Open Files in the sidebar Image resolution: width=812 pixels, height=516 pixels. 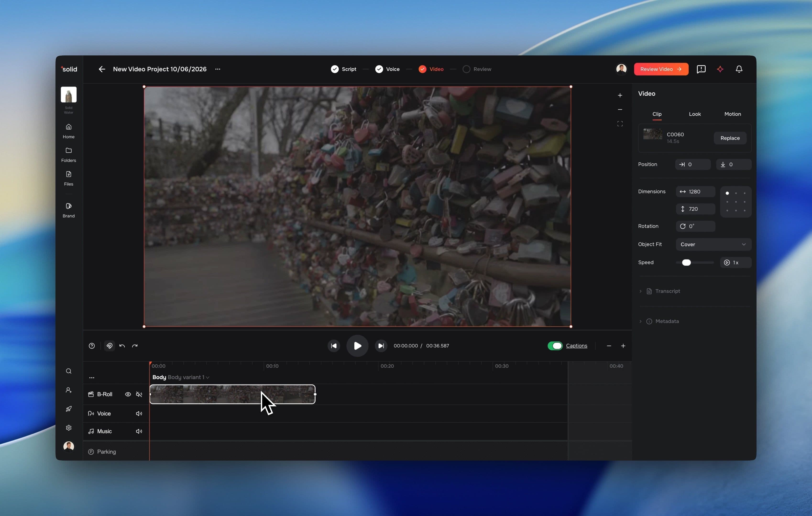point(68,178)
